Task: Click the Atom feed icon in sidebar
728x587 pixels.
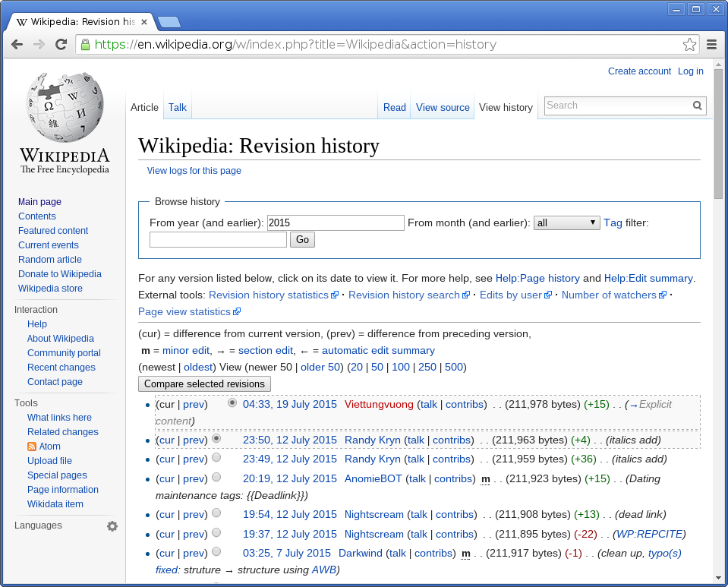Action: pyautogui.click(x=31, y=447)
